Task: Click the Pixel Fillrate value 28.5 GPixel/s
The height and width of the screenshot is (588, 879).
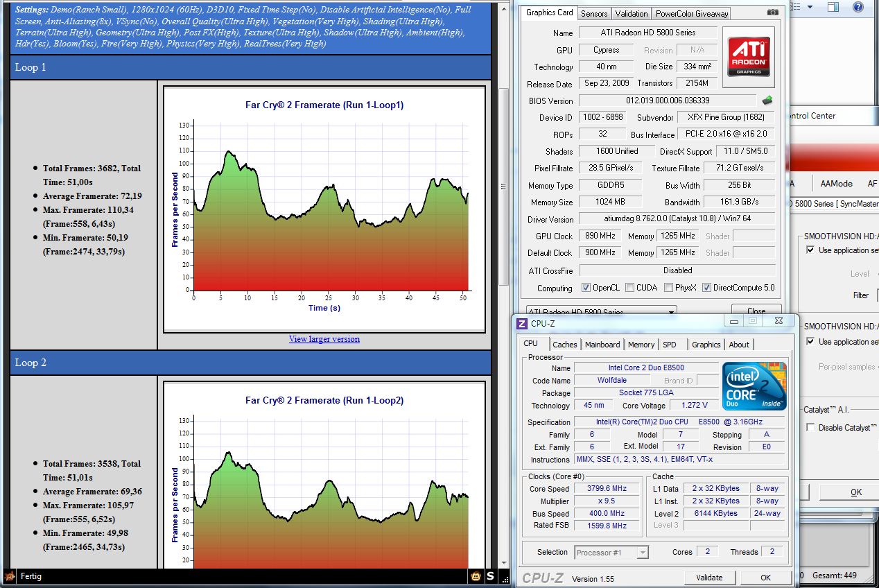Action: coord(610,168)
